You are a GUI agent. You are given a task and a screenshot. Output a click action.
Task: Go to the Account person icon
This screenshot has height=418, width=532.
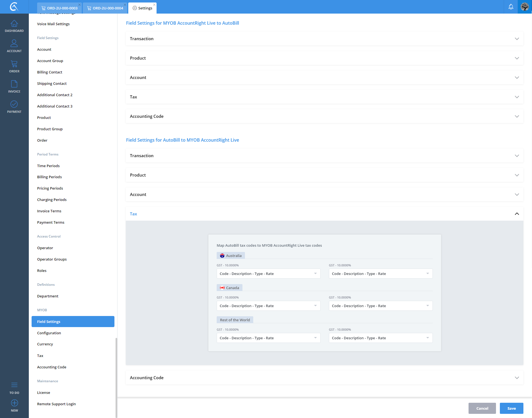pyautogui.click(x=14, y=44)
